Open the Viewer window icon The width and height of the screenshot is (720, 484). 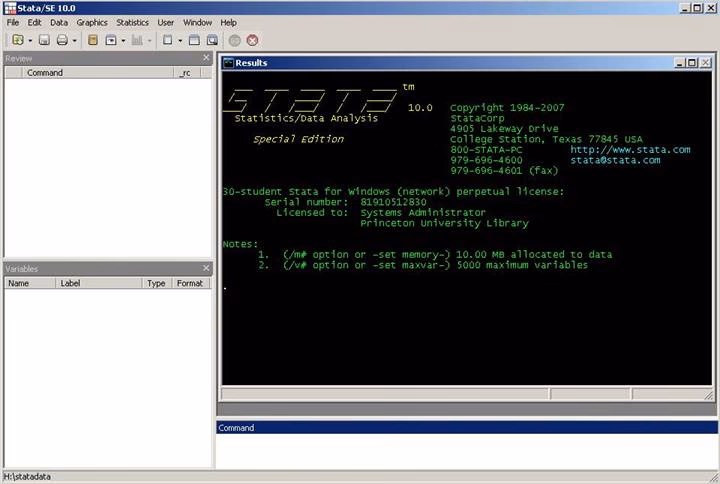coord(111,40)
